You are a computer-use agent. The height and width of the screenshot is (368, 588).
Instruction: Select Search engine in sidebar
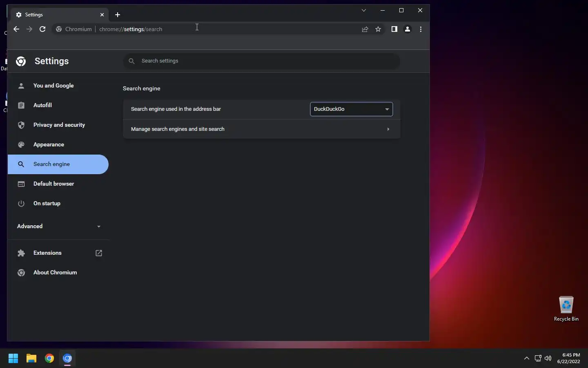(58, 164)
